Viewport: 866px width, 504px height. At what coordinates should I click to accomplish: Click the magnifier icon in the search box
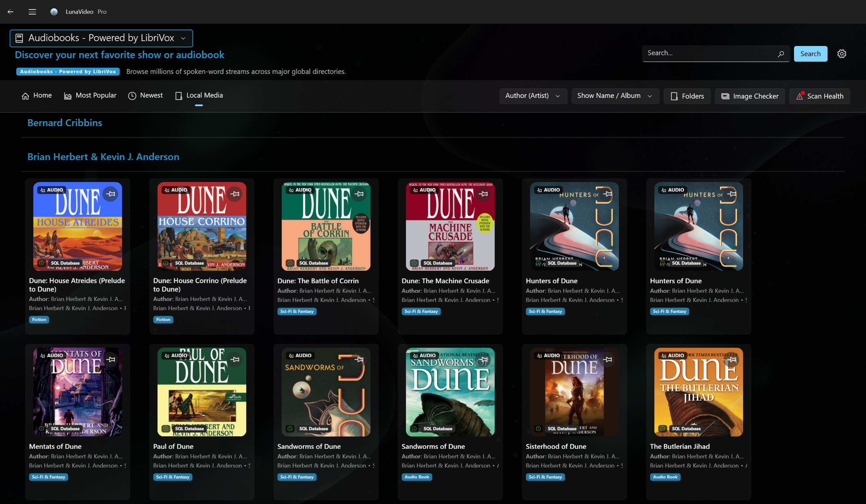click(781, 54)
